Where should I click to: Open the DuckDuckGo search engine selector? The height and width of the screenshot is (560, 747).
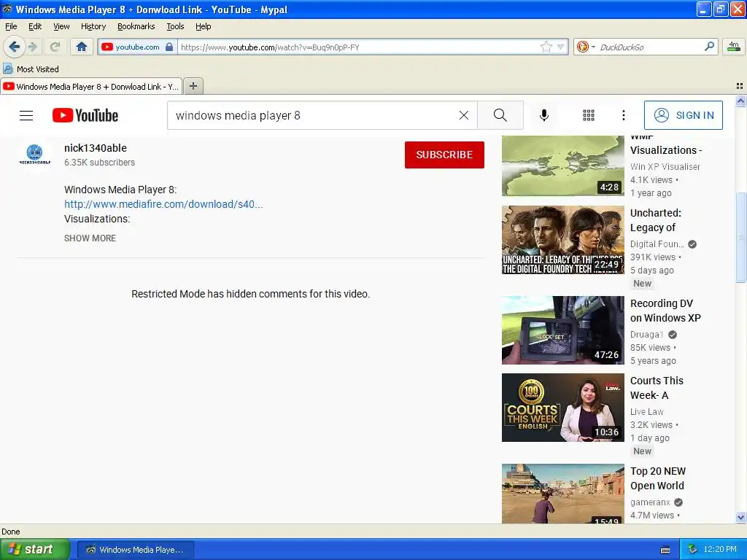click(x=586, y=47)
